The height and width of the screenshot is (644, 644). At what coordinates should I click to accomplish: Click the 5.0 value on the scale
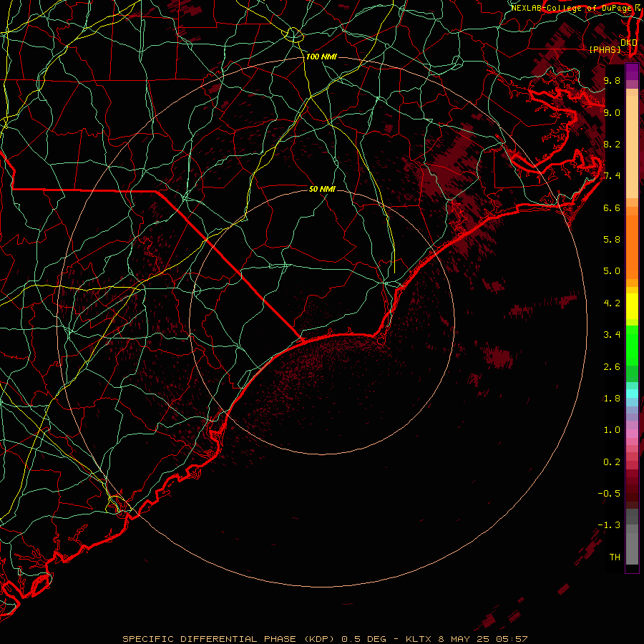[x=612, y=271]
